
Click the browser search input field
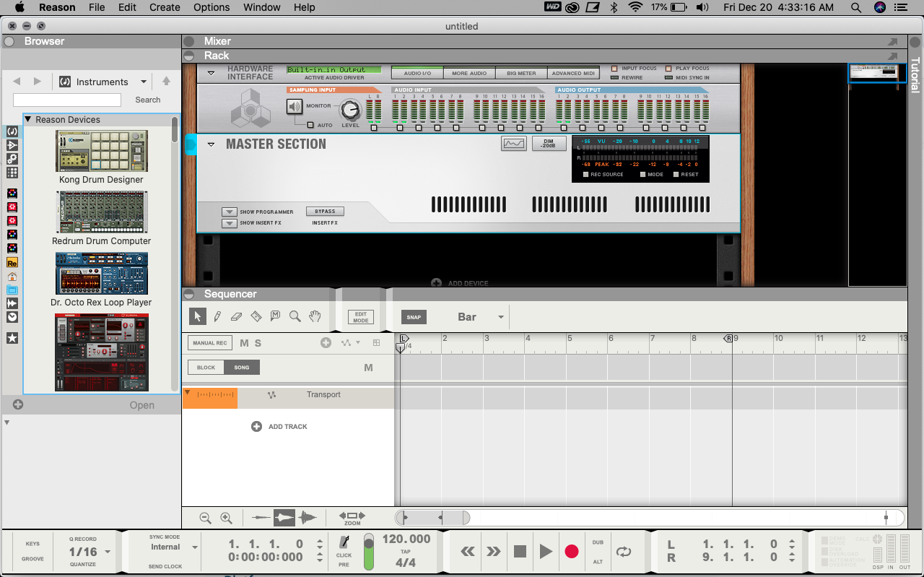67,100
